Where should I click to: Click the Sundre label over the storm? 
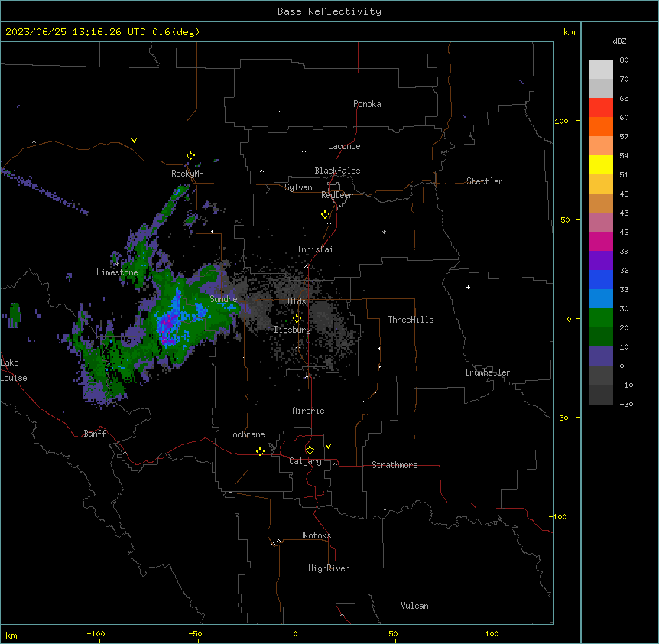pyautogui.click(x=223, y=299)
